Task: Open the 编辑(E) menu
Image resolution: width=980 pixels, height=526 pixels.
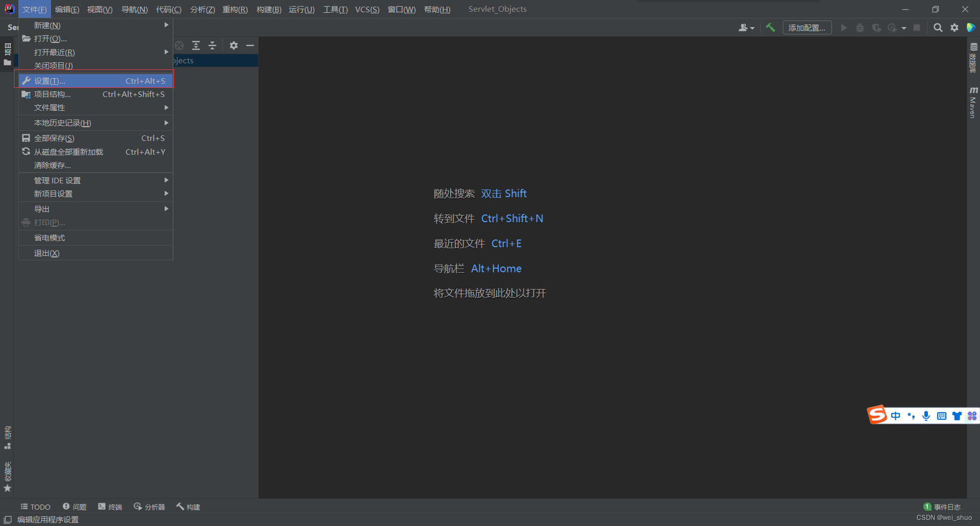Action: (67, 9)
